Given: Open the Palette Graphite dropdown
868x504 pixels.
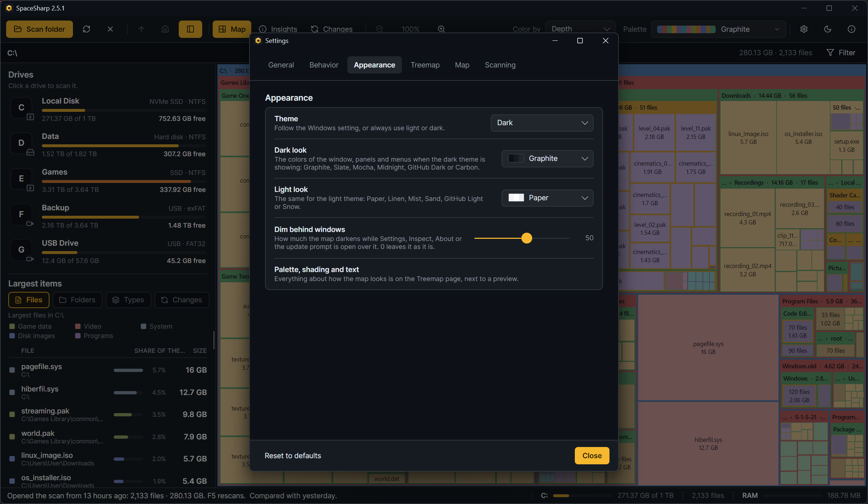Looking at the screenshot, I should pyautogui.click(x=719, y=29).
